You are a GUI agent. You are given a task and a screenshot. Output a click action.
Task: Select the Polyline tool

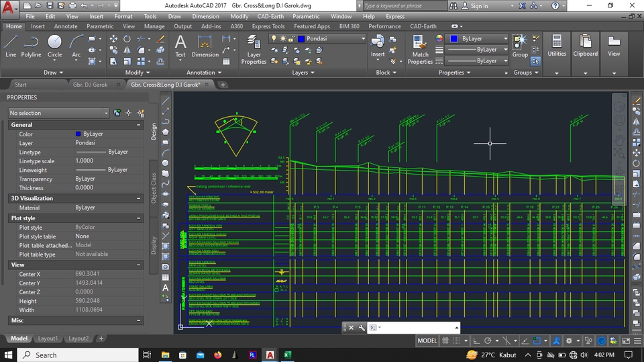click(31, 46)
